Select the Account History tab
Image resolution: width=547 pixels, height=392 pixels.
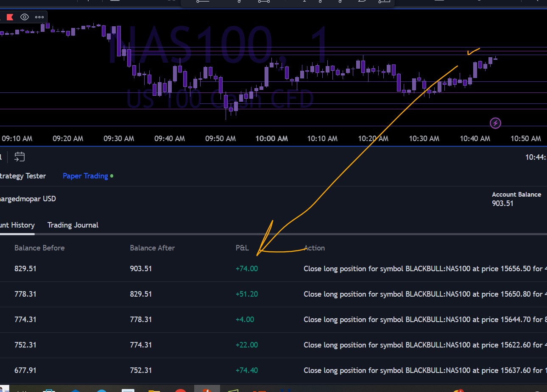point(17,225)
